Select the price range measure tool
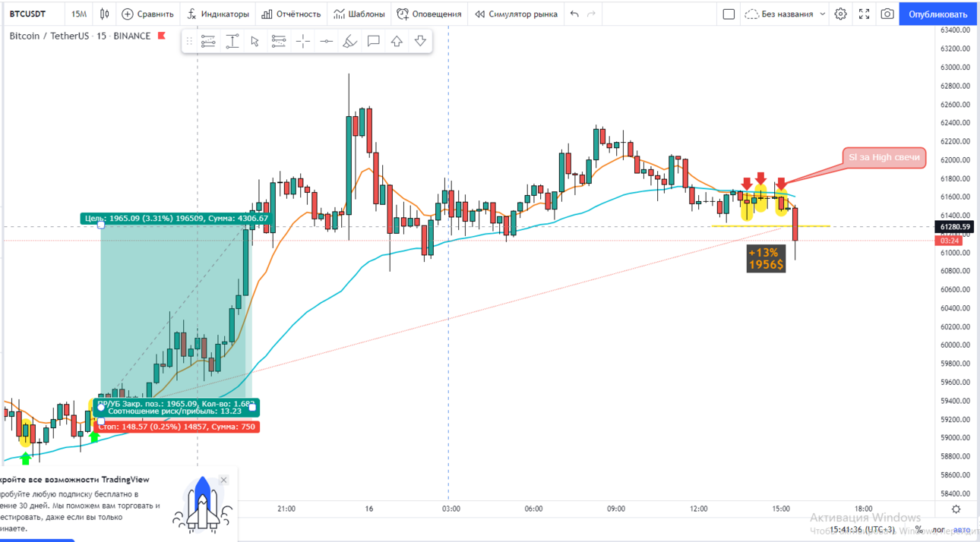 click(232, 41)
